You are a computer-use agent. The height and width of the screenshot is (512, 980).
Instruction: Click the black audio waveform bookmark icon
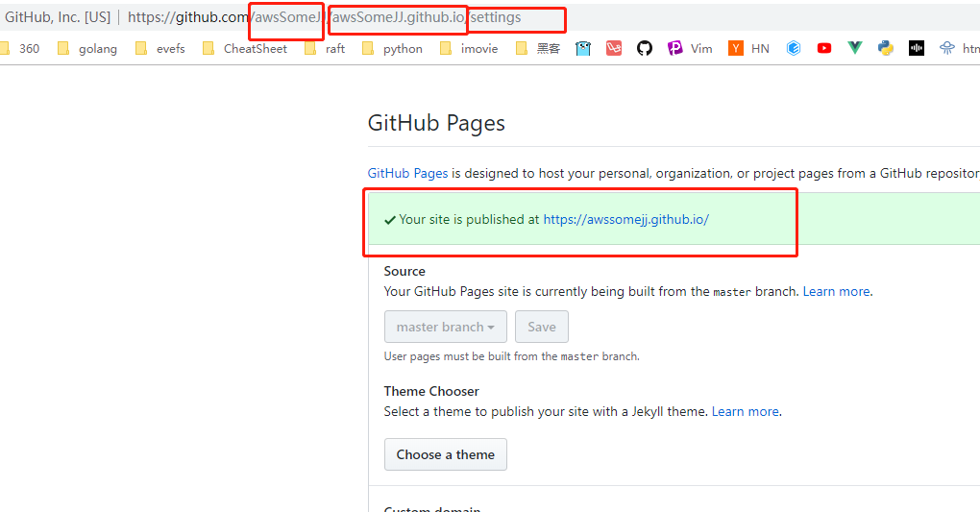pos(917,48)
